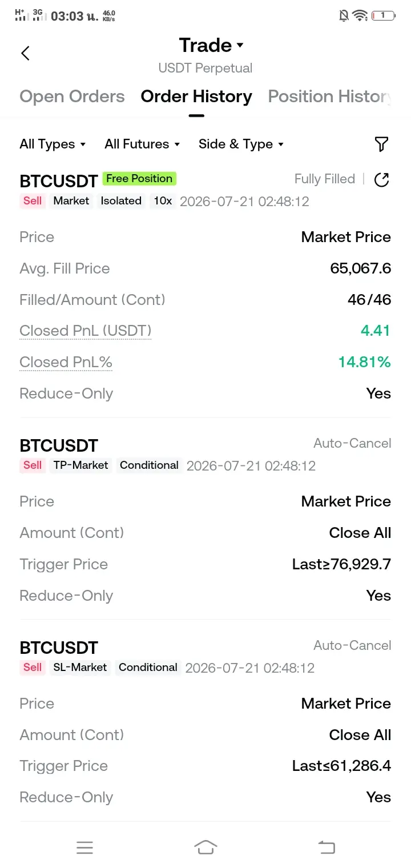This screenshot has height=868, width=411.
Task: Tap the Closed PnL% underlined label
Action: point(66,363)
